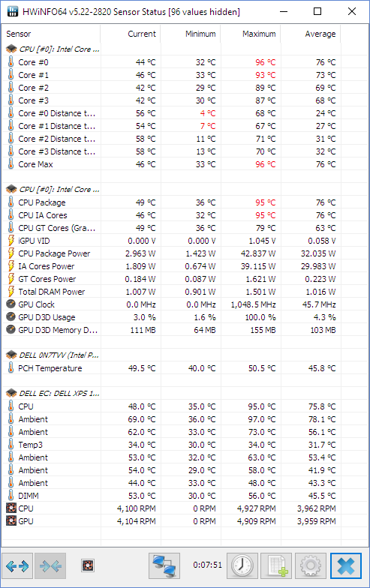This screenshot has height=588, width=370.
Task: Select the GPU fan RPM row icon
Action: tap(11, 521)
